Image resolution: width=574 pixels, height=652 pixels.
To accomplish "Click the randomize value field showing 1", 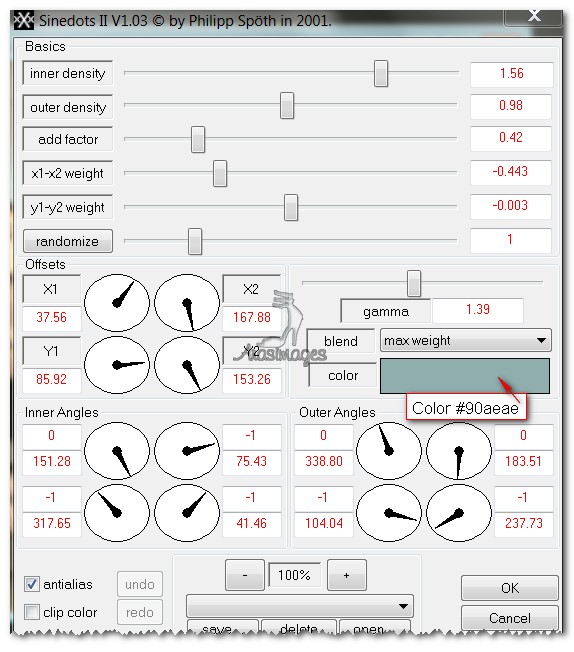I will [x=511, y=240].
